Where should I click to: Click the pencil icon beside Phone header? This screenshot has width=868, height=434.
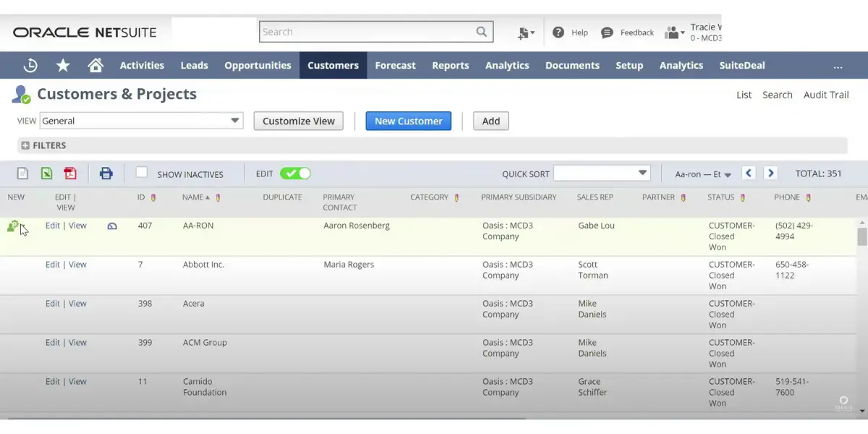[x=808, y=197]
